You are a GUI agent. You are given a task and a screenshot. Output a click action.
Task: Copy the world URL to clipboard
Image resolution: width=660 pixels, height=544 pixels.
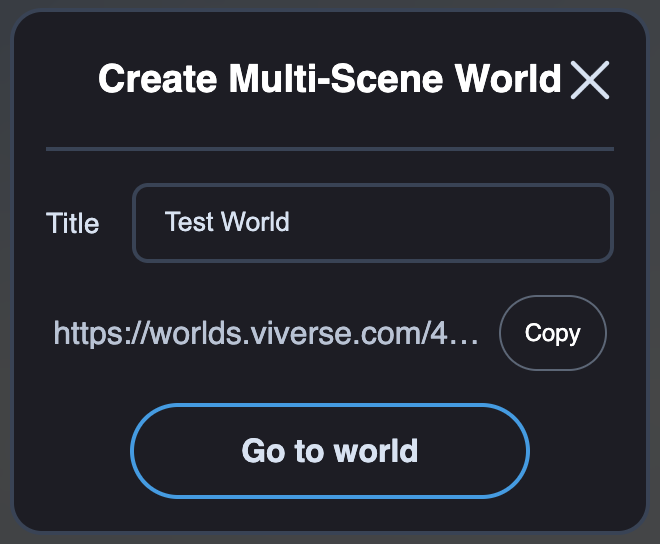tap(552, 333)
